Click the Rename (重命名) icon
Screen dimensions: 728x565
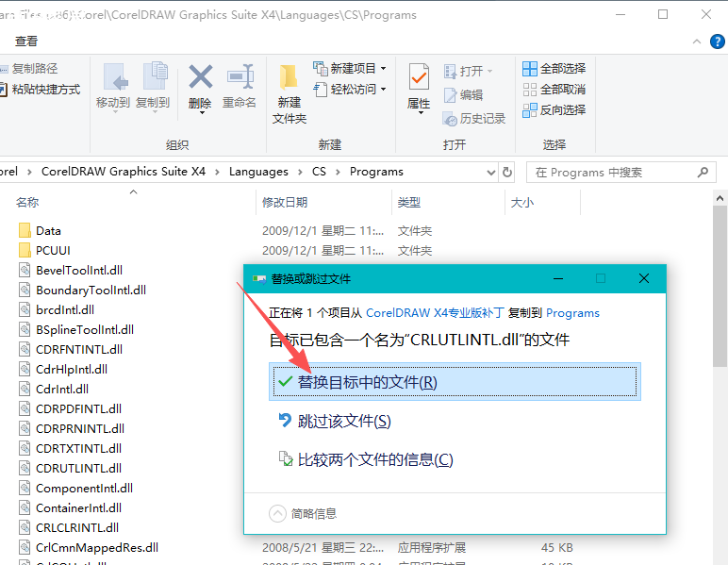(x=240, y=76)
